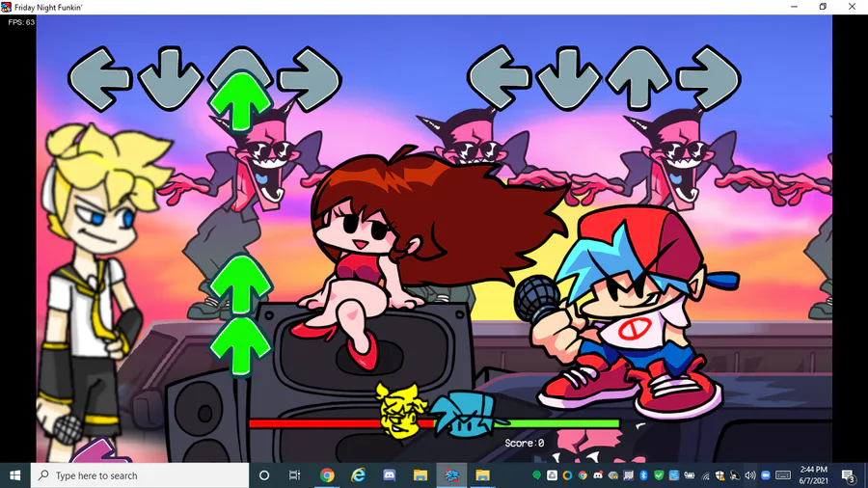Open File Explorer icon next to Discord

pyautogui.click(x=420, y=475)
